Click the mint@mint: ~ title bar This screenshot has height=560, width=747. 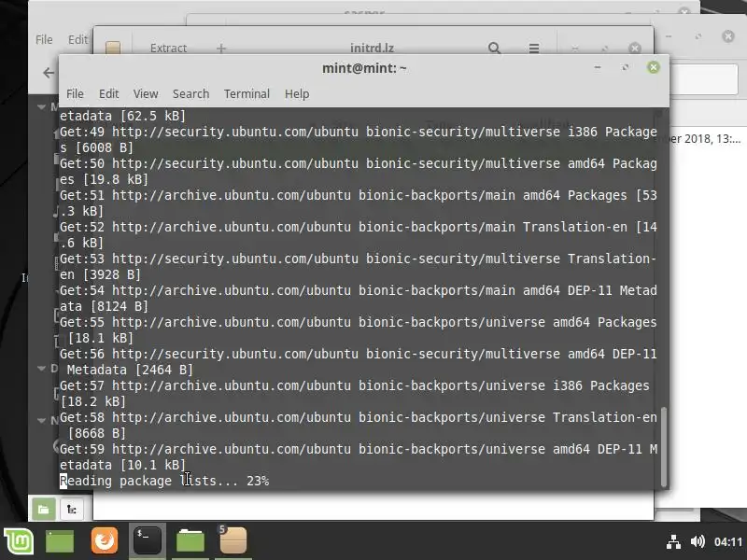(364, 68)
